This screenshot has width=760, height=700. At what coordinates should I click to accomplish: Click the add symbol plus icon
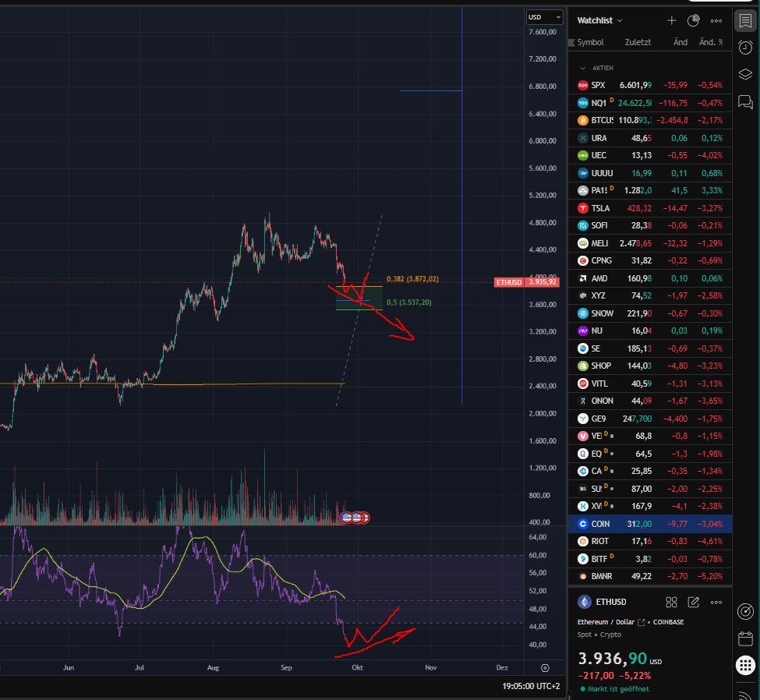coord(672,20)
